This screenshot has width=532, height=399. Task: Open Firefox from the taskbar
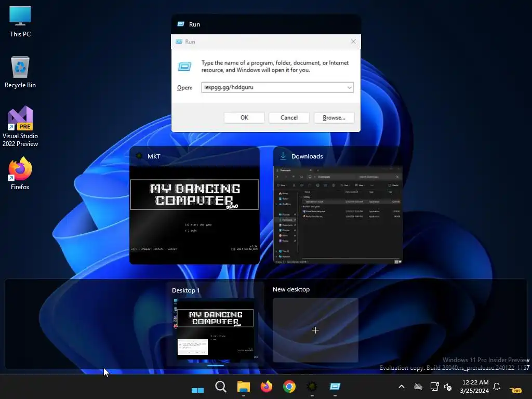[x=267, y=387]
